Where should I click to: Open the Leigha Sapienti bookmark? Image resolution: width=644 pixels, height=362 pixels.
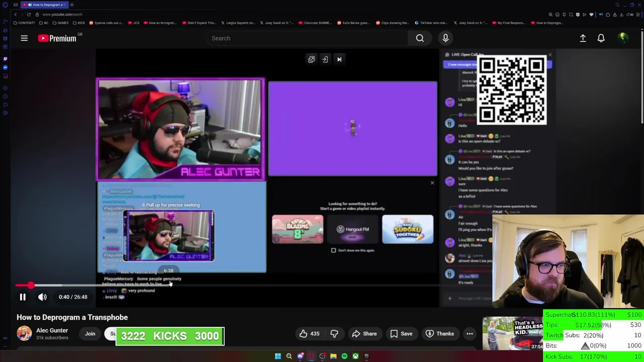[x=238, y=23]
